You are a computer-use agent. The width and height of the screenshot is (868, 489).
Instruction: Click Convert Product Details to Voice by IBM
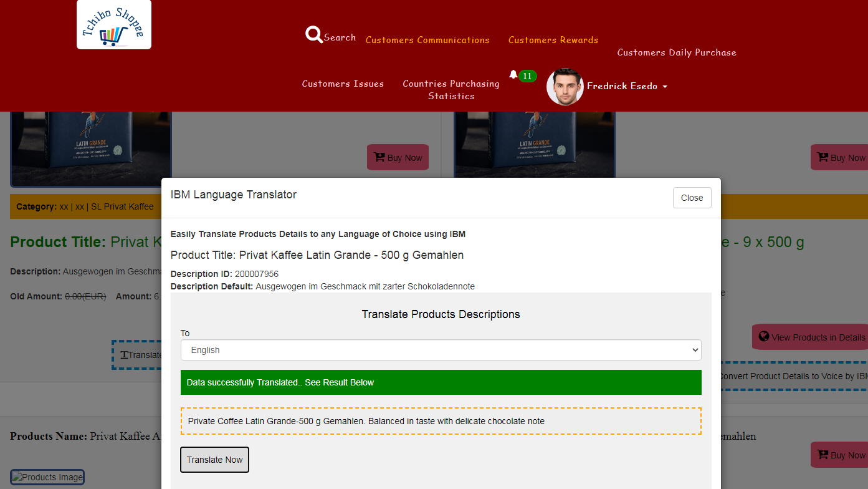tap(793, 376)
